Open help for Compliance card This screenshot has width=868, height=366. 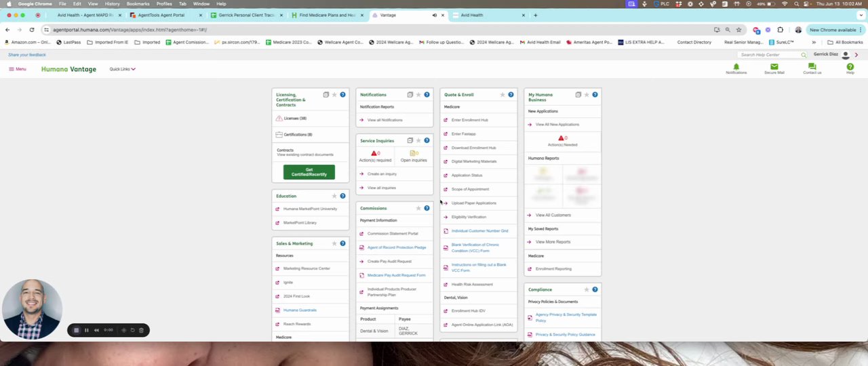pyautogui.click(x=595, y=289)
